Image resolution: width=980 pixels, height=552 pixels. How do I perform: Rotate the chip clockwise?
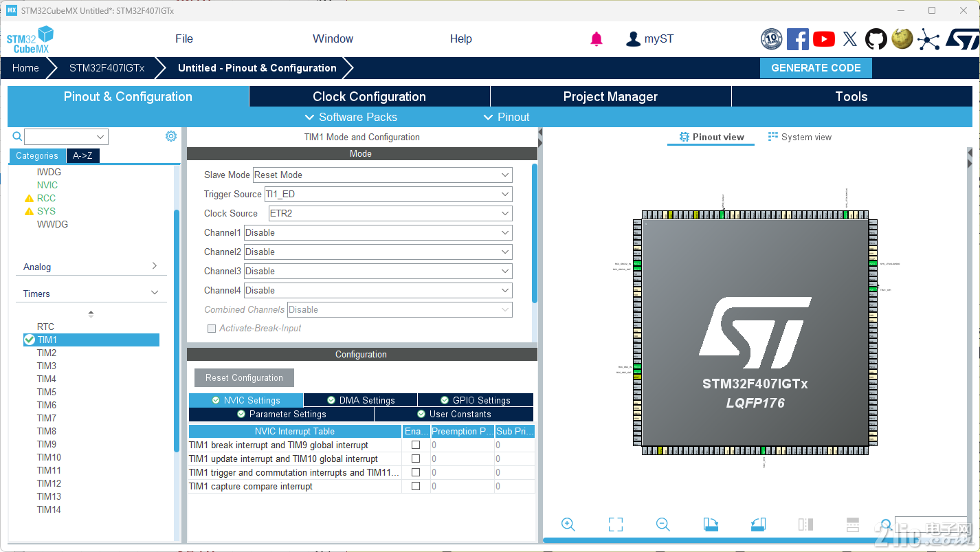pos(711,525)
